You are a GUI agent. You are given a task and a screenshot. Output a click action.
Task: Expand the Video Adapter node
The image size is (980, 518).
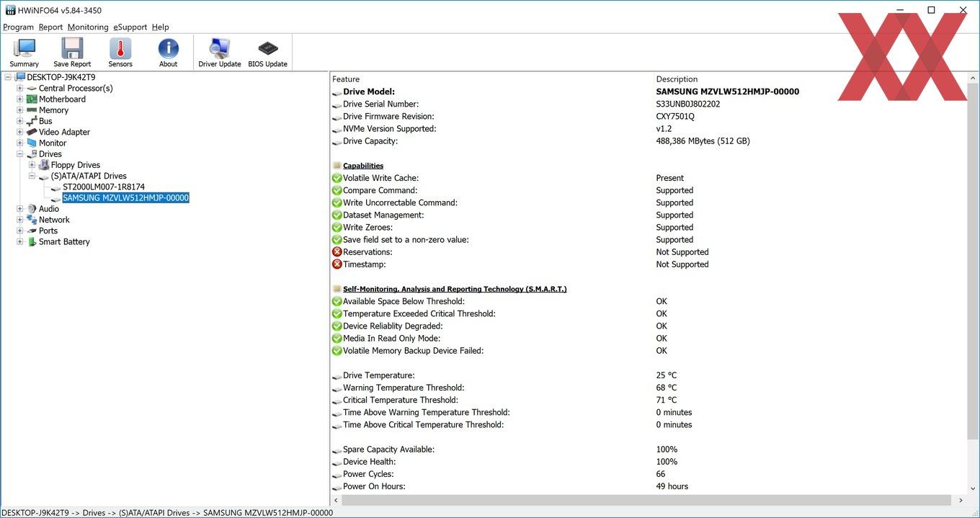[x=20, y=132]
